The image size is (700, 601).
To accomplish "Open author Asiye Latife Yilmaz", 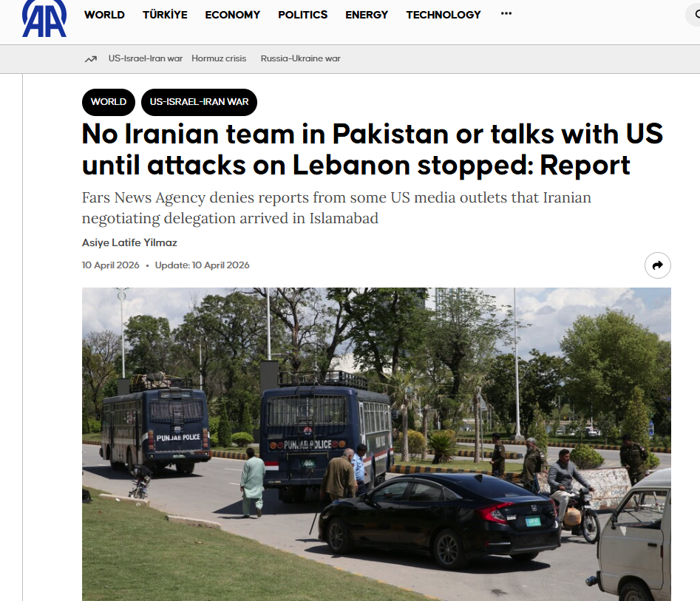I will tap(129, 243).
